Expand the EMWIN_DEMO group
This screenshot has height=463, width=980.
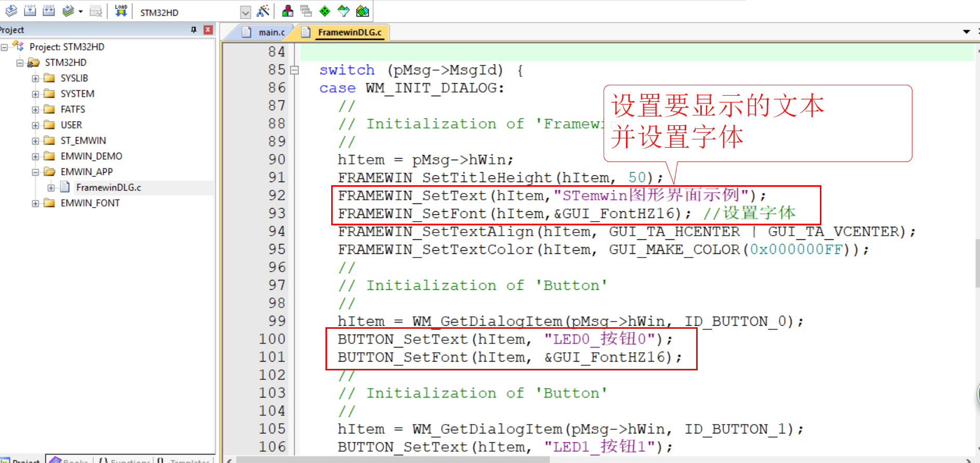tap(35, 157)
